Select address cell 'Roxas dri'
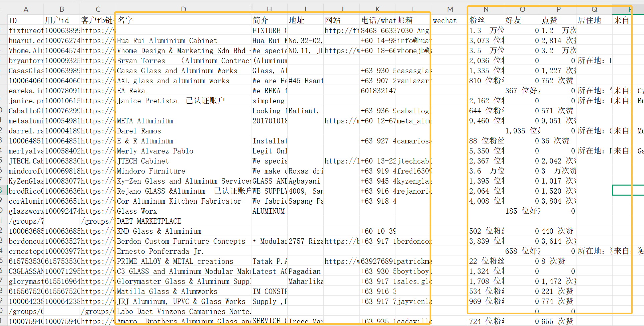The height and width of the screenshot is (326, 644). (x=305, y=171)
